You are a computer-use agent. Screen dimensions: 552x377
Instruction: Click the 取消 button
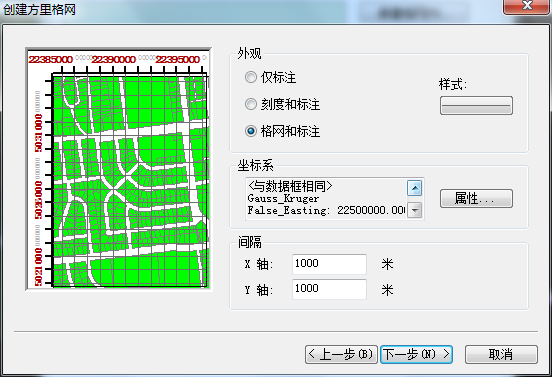(501, 354)
